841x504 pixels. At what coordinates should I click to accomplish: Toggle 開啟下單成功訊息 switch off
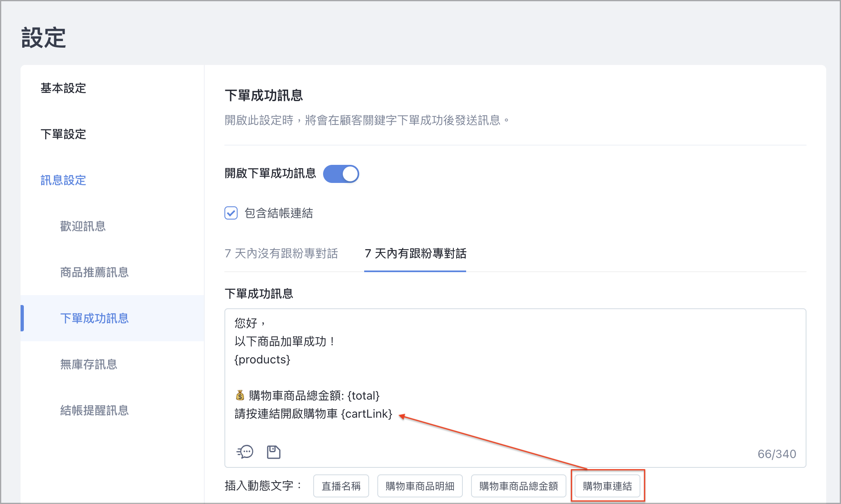[x=341, y=174]
